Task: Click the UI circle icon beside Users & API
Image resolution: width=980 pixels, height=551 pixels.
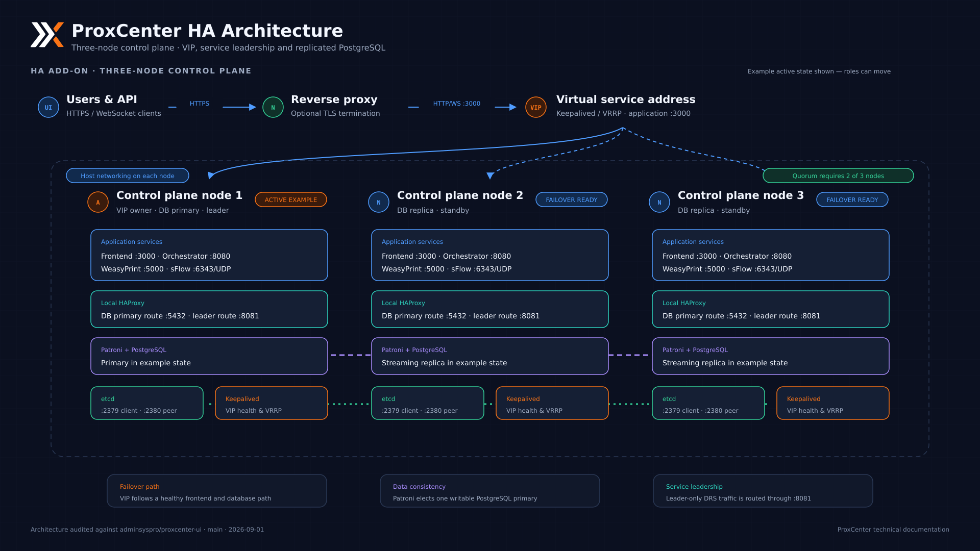Action: pyautogui.click(x=48, y=107)
